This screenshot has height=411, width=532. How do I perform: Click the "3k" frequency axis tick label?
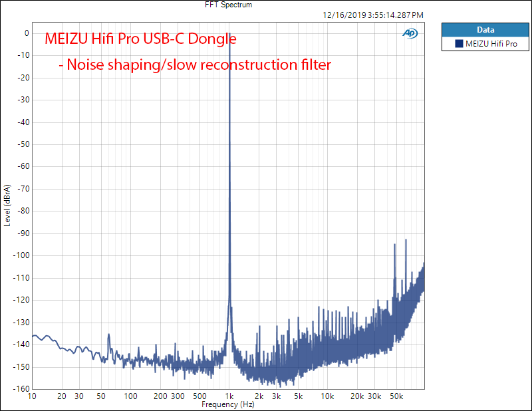tap(277, 396)
